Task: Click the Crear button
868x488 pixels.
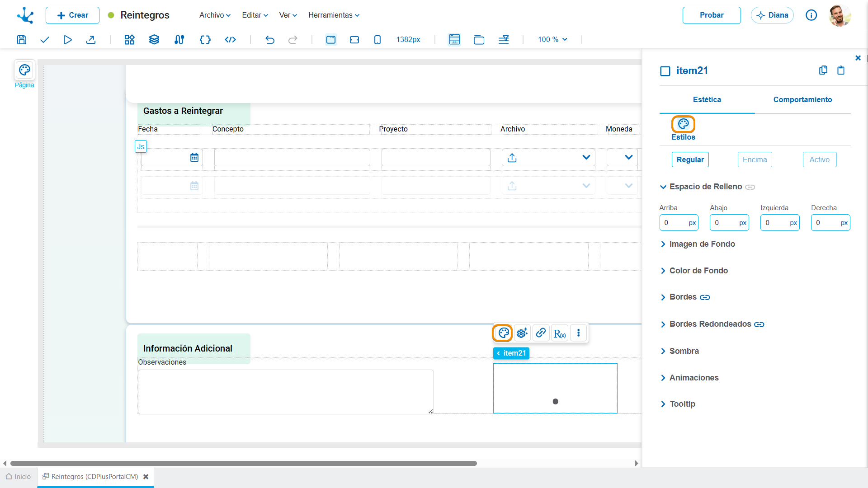Action: [72, 15]
